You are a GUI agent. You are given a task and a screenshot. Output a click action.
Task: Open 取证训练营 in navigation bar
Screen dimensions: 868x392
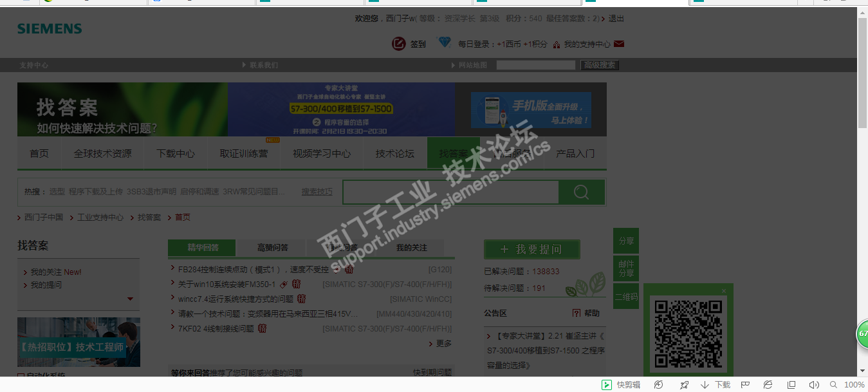(244, 154)
